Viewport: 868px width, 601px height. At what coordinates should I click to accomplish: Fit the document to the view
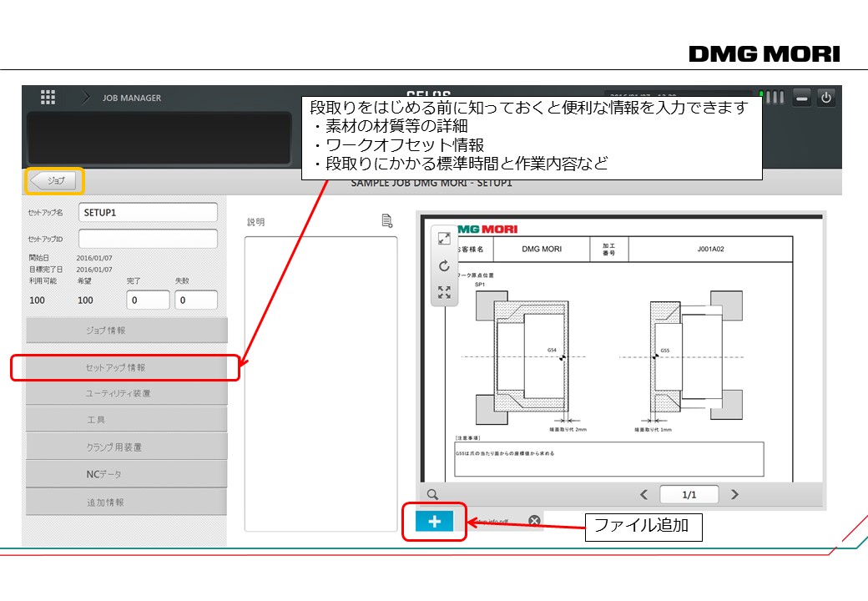click(444, 292)
